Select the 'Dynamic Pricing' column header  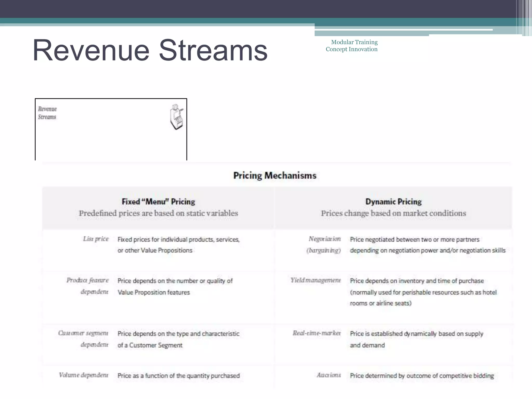(x=394, y=202)
